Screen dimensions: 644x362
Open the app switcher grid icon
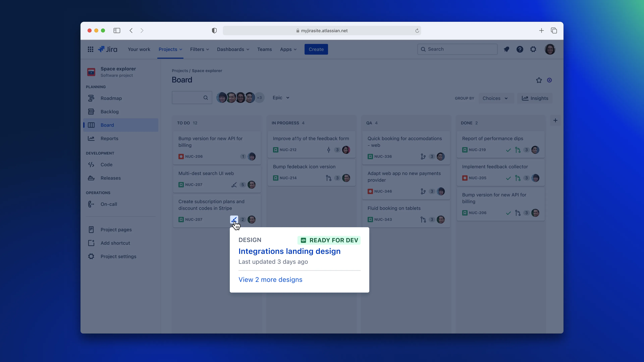point(91,49)
